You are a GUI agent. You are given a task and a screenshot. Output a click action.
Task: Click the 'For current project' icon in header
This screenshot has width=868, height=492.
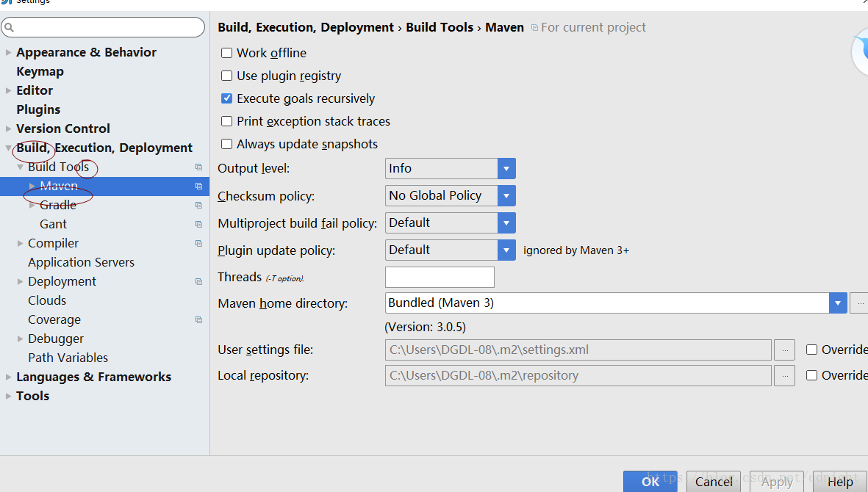[534, 28]
